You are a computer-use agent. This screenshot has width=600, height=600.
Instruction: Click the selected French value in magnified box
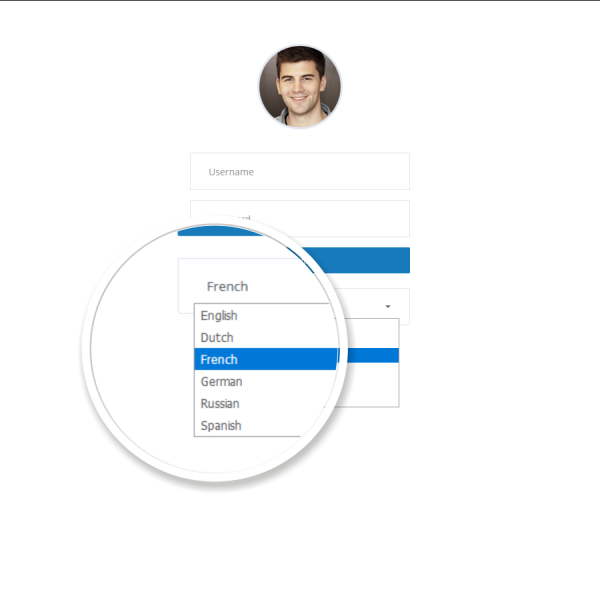pos(227,286)
